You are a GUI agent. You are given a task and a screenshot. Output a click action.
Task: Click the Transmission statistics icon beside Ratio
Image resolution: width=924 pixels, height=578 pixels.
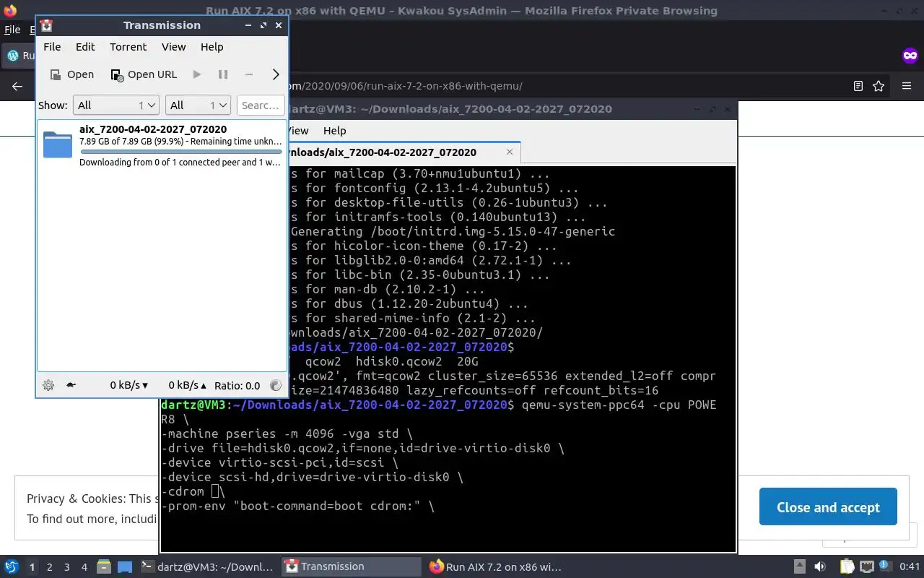(x=275, y=385)
